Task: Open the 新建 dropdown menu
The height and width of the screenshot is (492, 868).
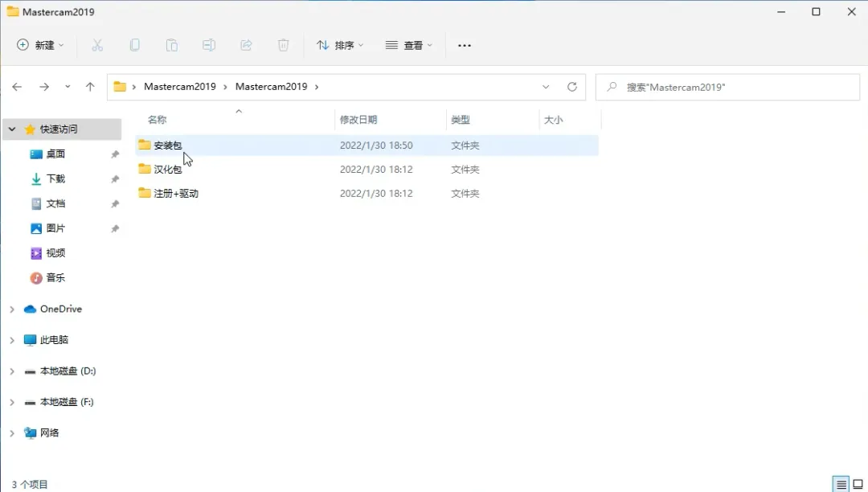Action: click(40, 45)
